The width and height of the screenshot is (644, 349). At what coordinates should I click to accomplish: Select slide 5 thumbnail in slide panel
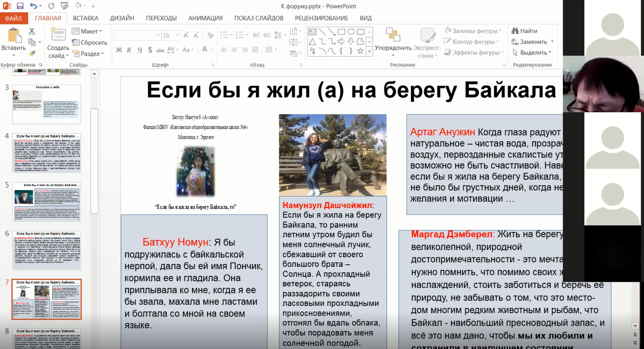tap(46, 201)
